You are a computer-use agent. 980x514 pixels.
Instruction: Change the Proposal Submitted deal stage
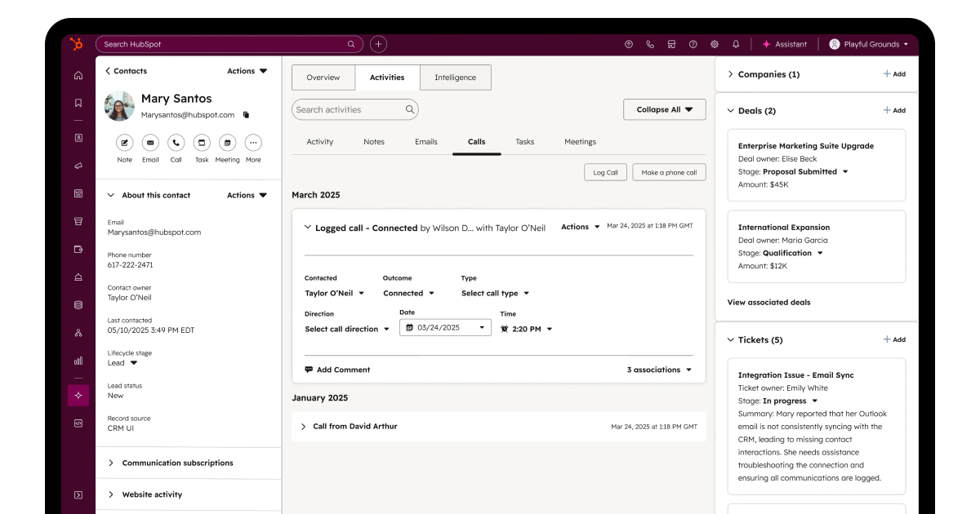pyautogui.click(x=805, y=171)
